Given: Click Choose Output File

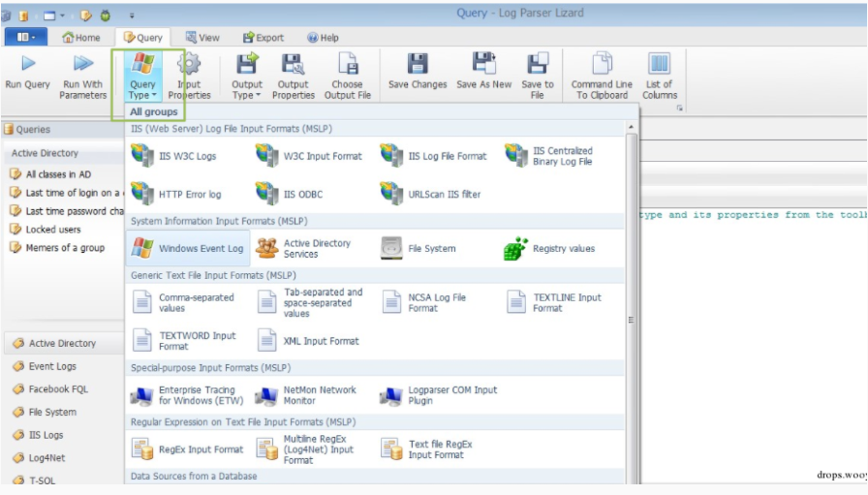Looking at the screenshot, I should click(x=347, y=77).
